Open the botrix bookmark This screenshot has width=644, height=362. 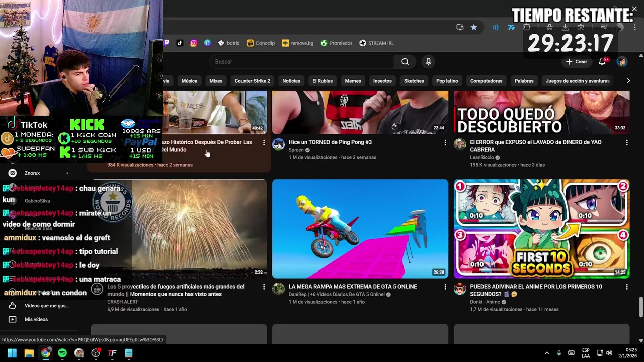point(228,43)
